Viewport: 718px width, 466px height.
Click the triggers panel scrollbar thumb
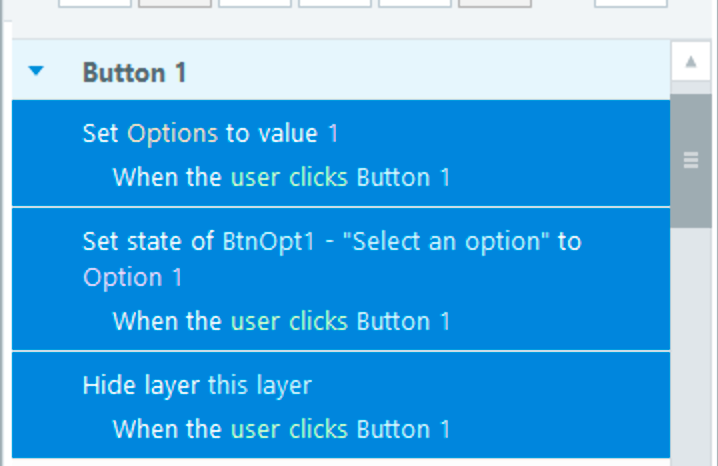(691, 160)
